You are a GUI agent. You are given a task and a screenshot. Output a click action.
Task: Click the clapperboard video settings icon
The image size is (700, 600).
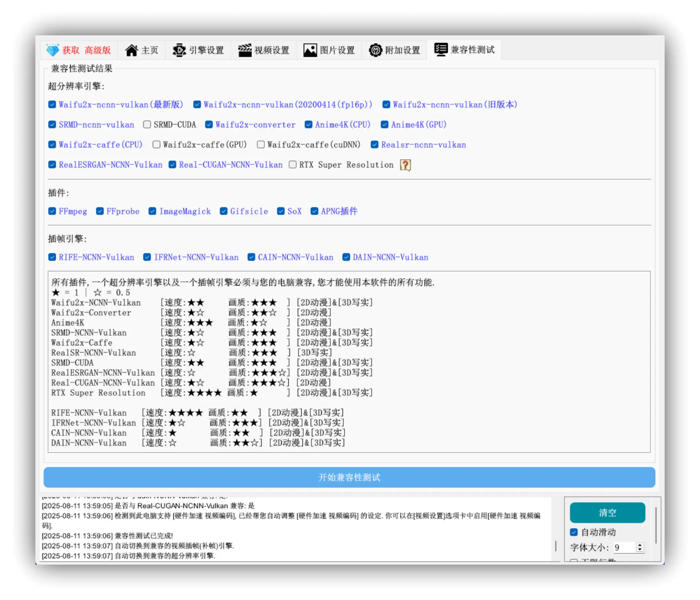tap(245, 50)
